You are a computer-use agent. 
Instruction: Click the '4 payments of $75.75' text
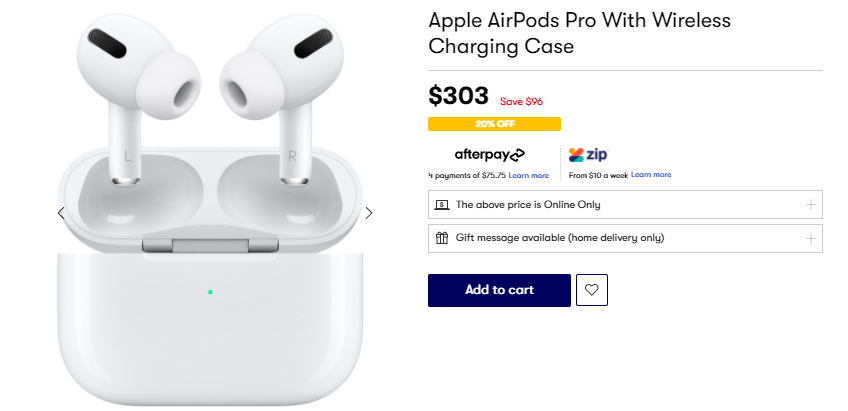click(x=467, y=176)
